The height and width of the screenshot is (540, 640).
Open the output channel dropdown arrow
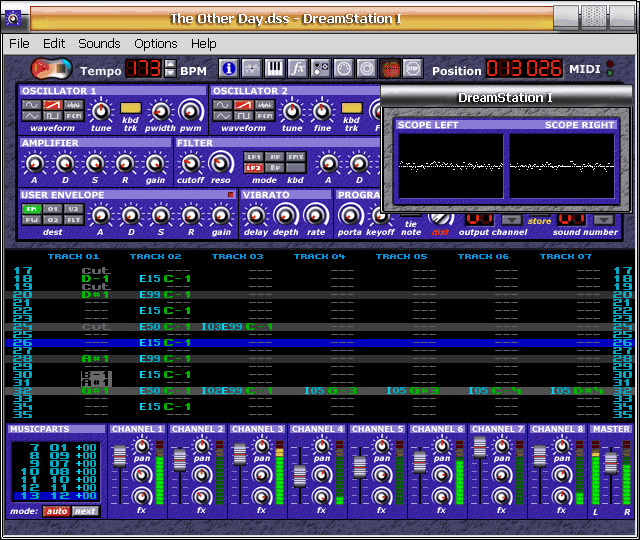[x=511, y=220]
